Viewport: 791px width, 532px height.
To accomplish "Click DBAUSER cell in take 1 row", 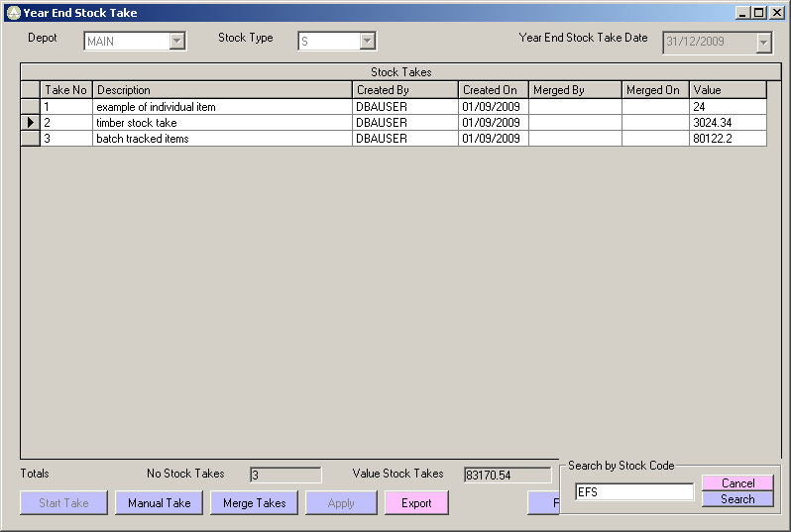I will point(405,106).
